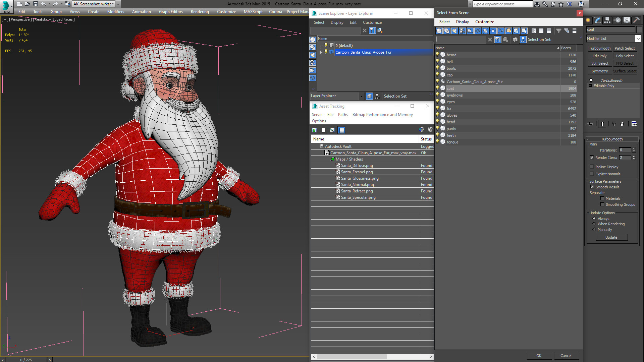644x362 pixels.
Task: Click Select All icon in Select From Scene
Action: [x=533, y=31]
